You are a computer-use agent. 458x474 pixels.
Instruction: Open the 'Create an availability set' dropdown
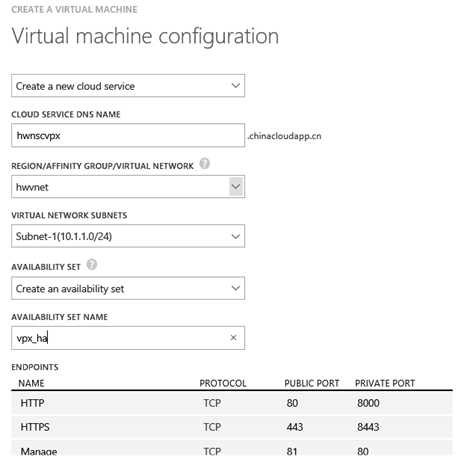pyautogui.click(x=128, y=288)
